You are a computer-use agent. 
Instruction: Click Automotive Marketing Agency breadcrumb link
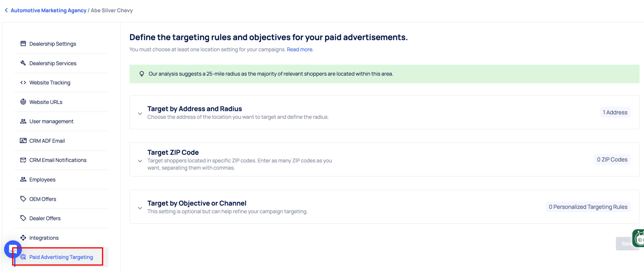(x=48, y=10)
